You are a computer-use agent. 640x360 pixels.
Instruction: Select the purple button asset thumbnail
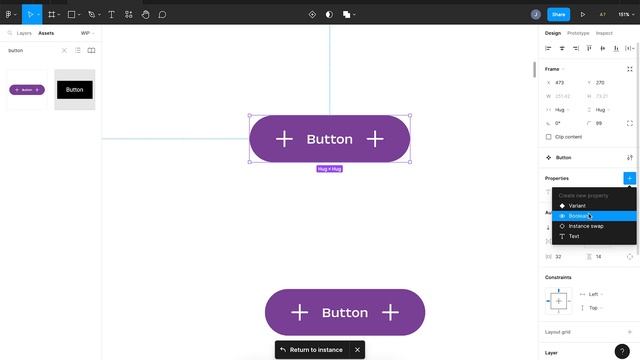pyautogui.click(x=27, y=90)
